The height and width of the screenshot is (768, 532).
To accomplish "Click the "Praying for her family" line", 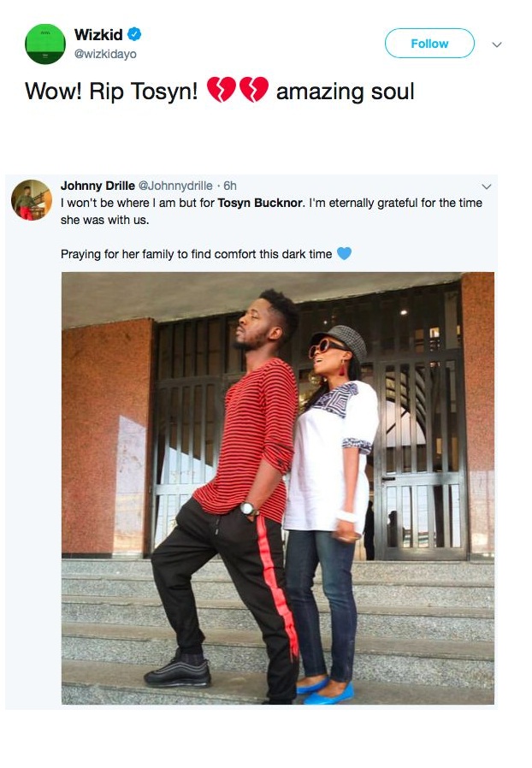I will click(196, 254).
